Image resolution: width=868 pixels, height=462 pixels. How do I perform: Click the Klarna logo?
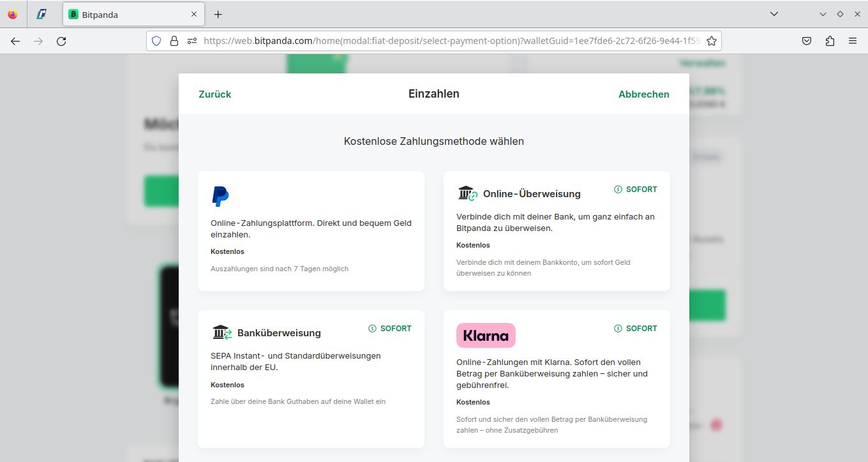coord(486,336)
